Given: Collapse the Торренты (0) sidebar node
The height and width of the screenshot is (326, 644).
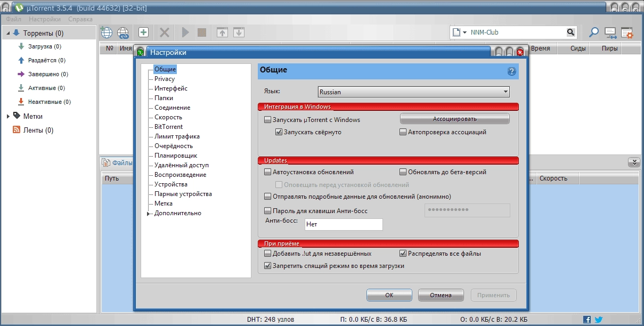Looking at the screenshot, I should tap(9, 34).
